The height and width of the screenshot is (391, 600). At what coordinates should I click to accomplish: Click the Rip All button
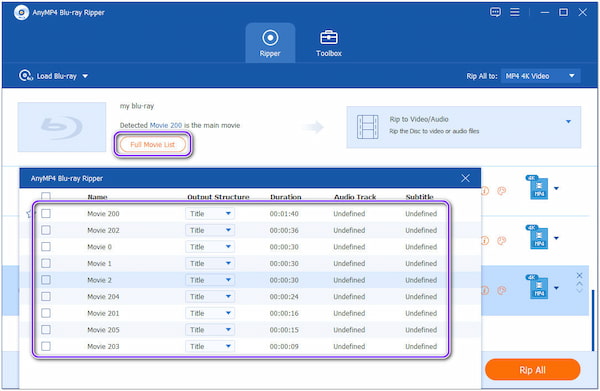coord(532,370)
